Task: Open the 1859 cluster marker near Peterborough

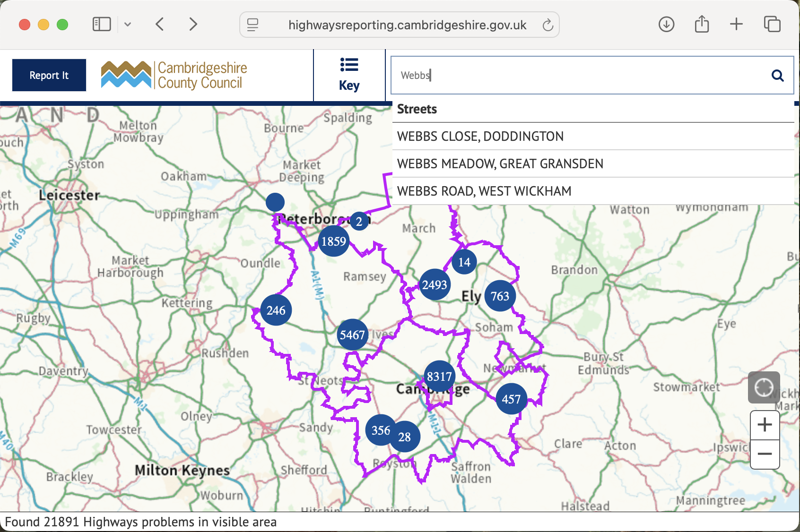Action: click(x=334, y=241)
